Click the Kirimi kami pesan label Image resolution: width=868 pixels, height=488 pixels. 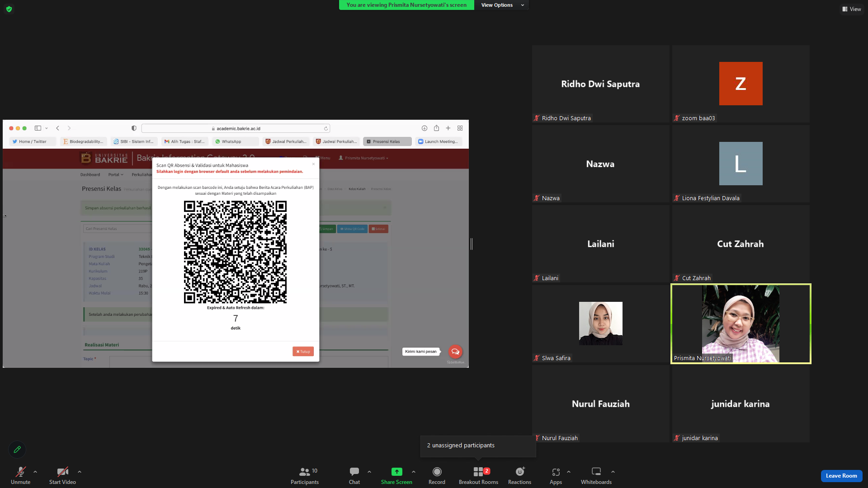click(x=421, y=352)
